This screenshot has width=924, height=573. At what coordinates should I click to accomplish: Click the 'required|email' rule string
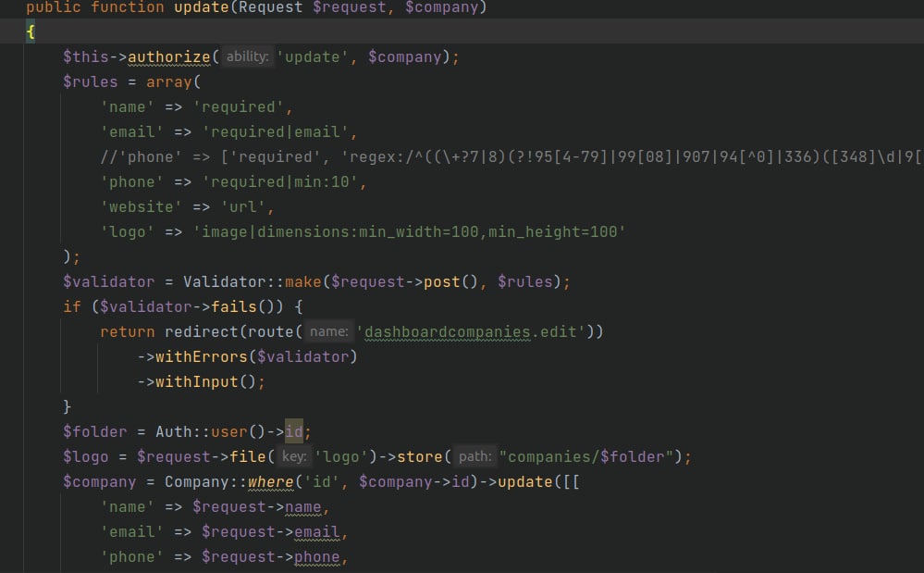point(276,132)
